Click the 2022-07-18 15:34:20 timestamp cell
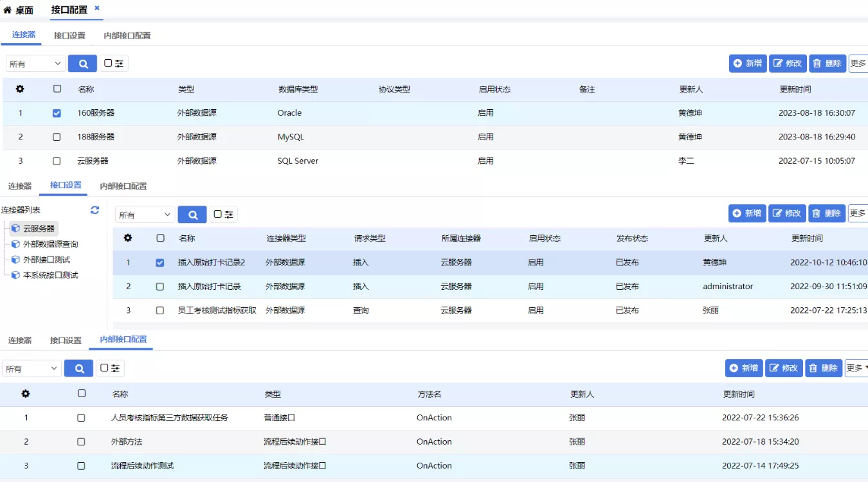The width and height of the screenshot is (868, 482). coord(760,442)
